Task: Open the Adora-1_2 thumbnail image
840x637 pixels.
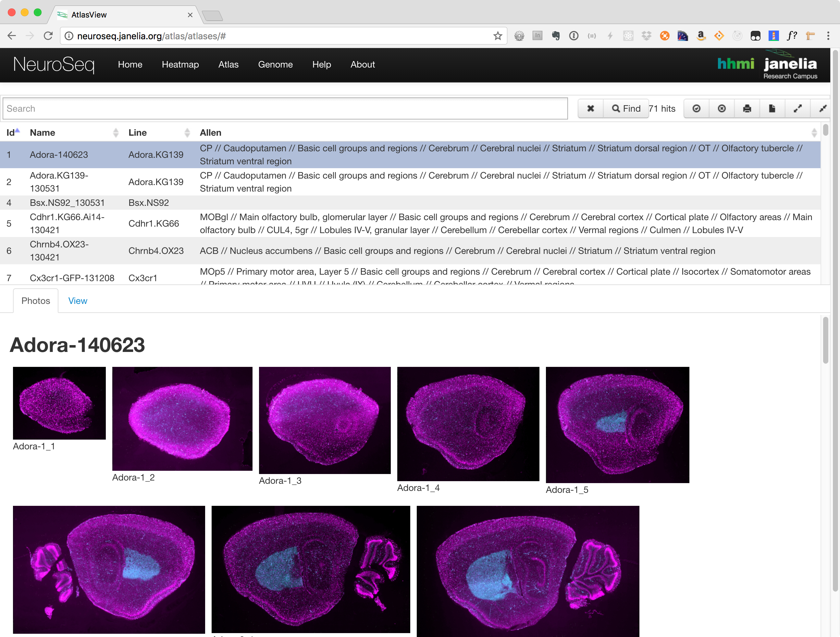Action: pos(182,418)
